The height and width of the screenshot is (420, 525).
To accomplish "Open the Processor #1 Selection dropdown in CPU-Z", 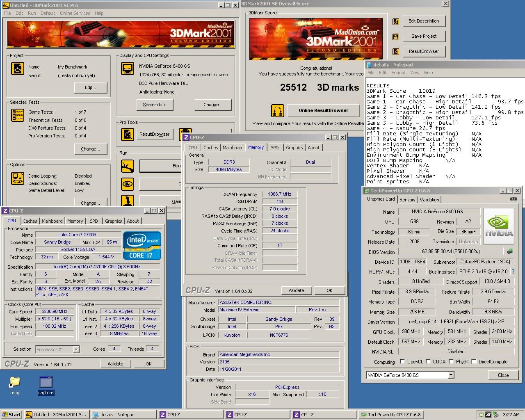I will [x=76, y=349].
